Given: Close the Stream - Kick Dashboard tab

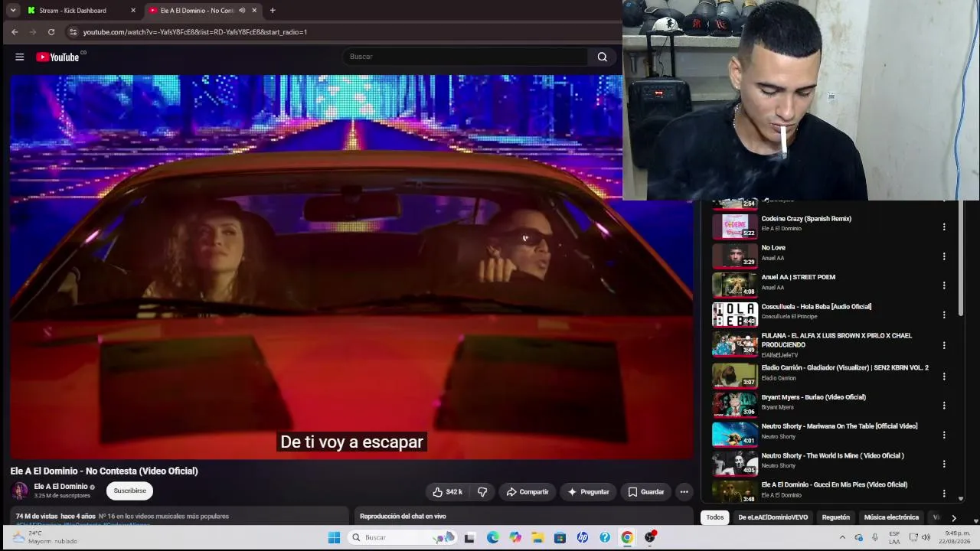Looking at the screenshot, I should [133, 11].
